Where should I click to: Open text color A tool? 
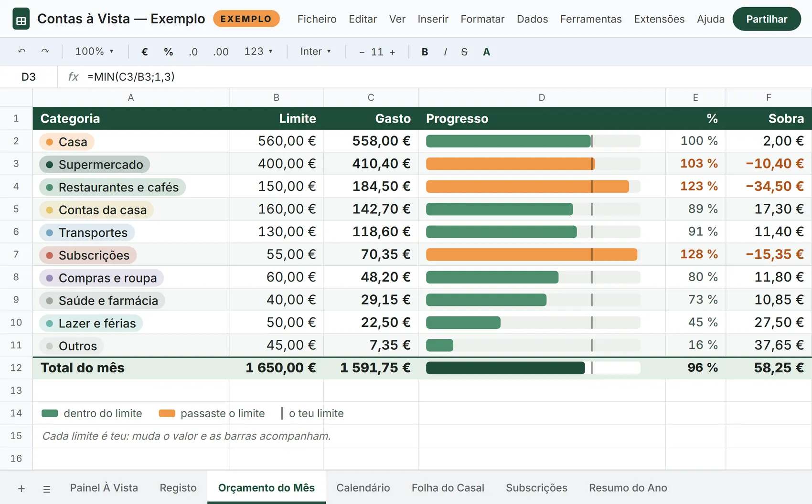pyautogui.click(x=486, y=52)
